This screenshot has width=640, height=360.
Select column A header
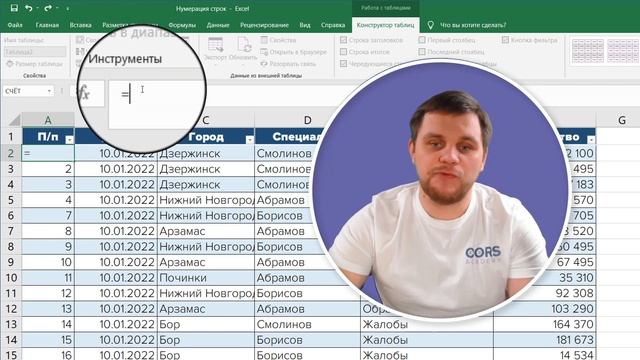click(48, 120)
